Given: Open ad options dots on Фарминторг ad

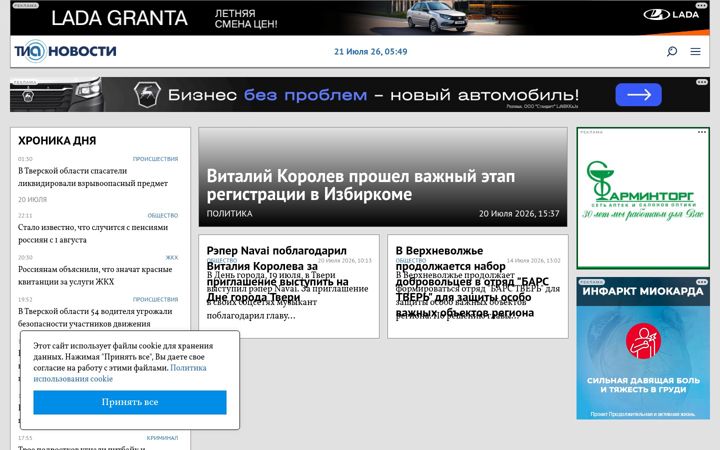Looking at the screenshot, I should [x=702, y=132].
